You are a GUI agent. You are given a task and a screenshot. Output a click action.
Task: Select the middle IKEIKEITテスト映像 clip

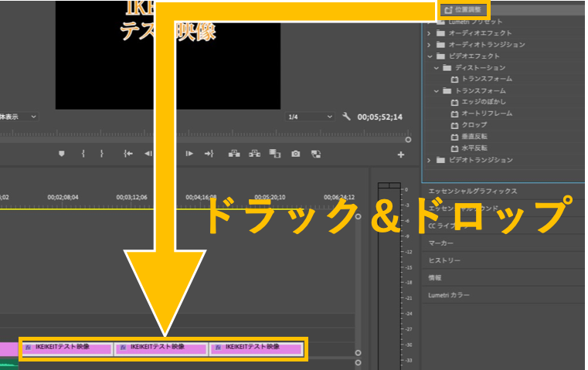[161, 348]
